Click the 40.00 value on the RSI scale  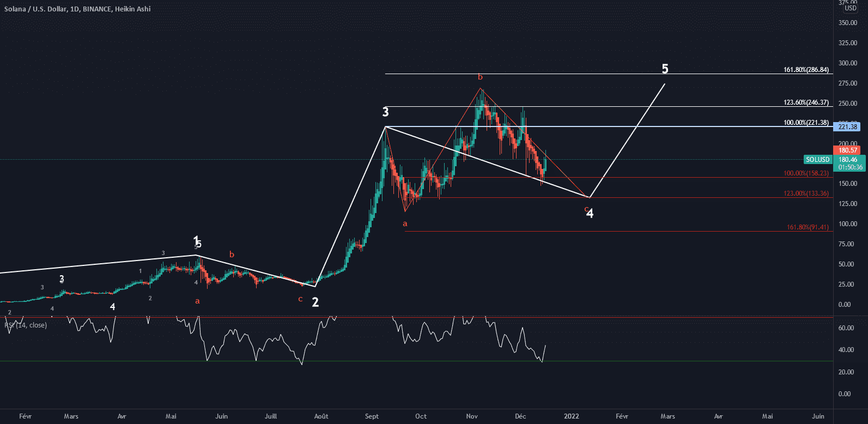(x=846, y=350)
